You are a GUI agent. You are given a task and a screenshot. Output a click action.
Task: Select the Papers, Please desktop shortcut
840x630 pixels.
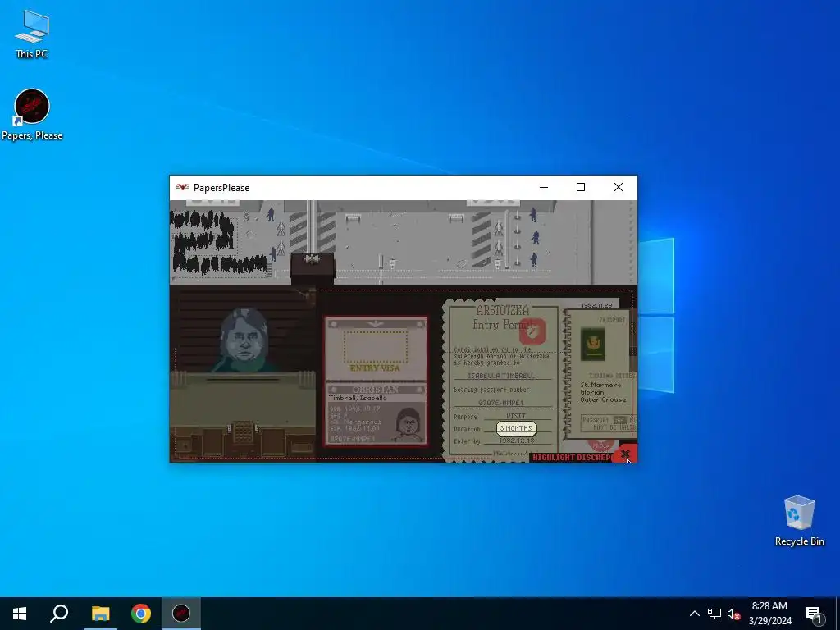32,115
